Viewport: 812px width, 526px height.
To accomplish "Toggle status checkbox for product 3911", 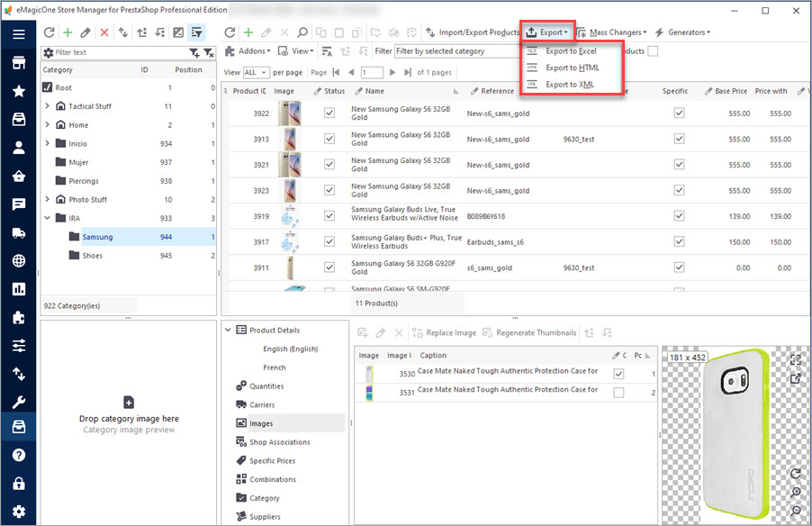I will point(329,267).
